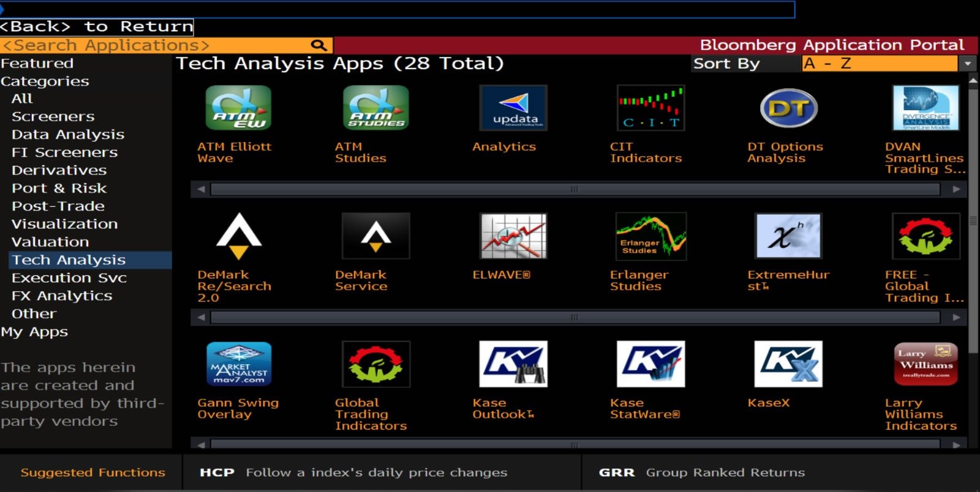Screen dimensions: 980x492
Task: Select the Featured menu item
Action: click(37, 64)
